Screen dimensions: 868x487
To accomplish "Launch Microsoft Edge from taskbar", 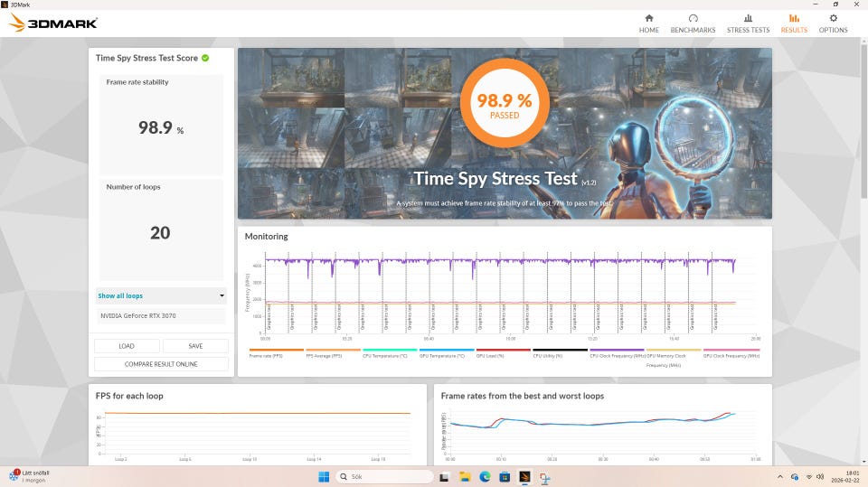I will [x=485, y=476].
